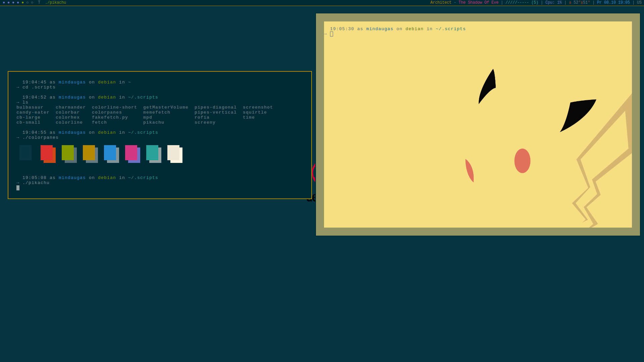This screenshot has width=644, height=362.
Task: Click the volume level bar indicator
Action: tap(522, 3)
